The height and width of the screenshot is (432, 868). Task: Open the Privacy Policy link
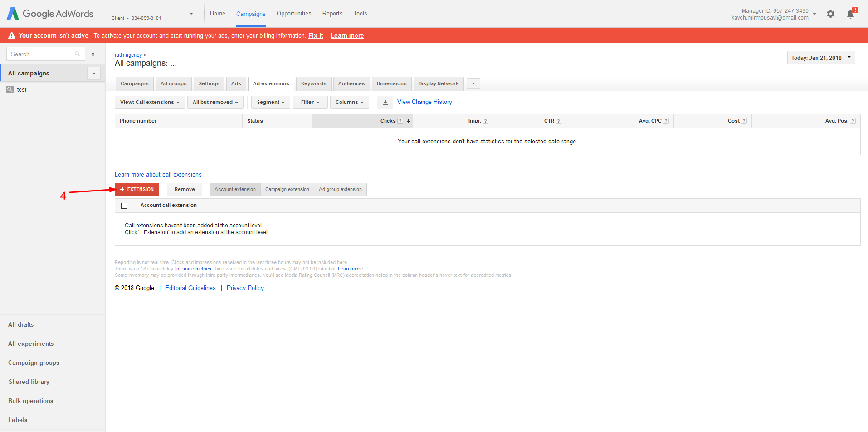point(245,288)
